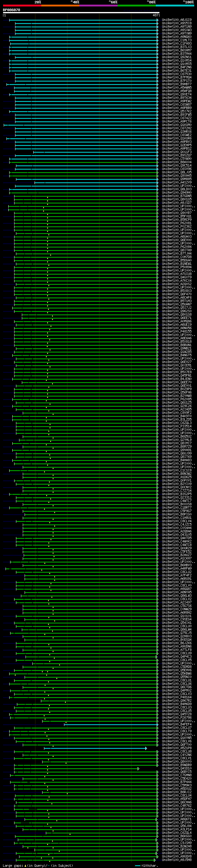Select hit UniRef100_O43105
Viewport: 197px width, 868px height.
click(177, 535)
